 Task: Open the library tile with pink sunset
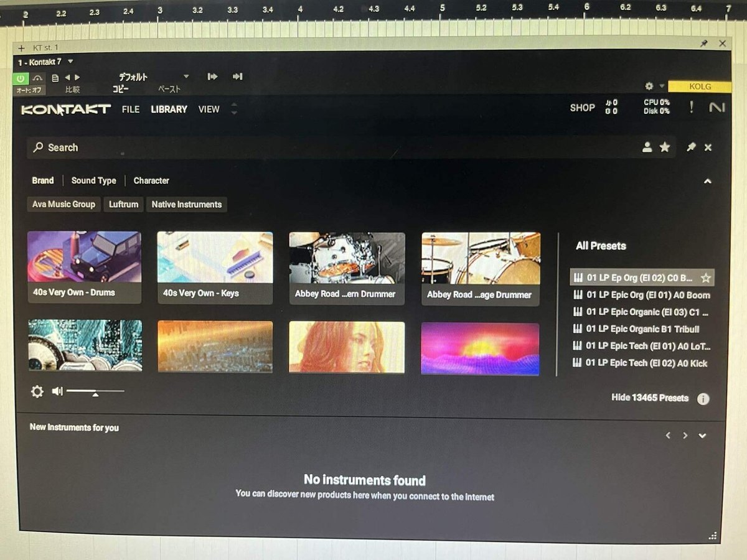(x=480, y=348)
